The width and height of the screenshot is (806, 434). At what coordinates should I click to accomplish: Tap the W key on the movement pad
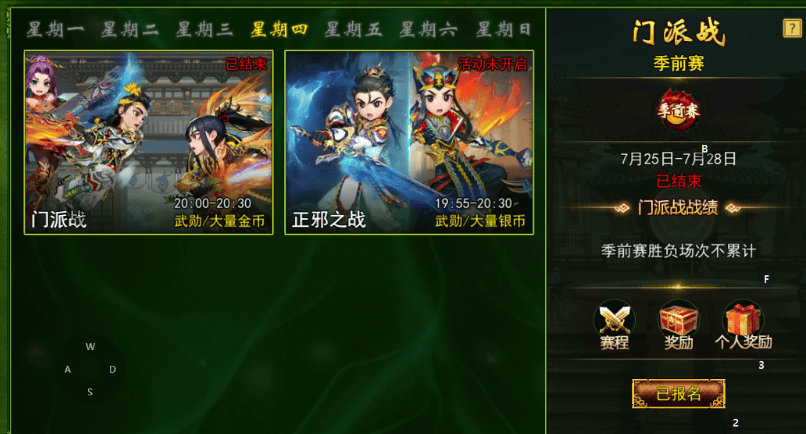(x=90, y=347)
